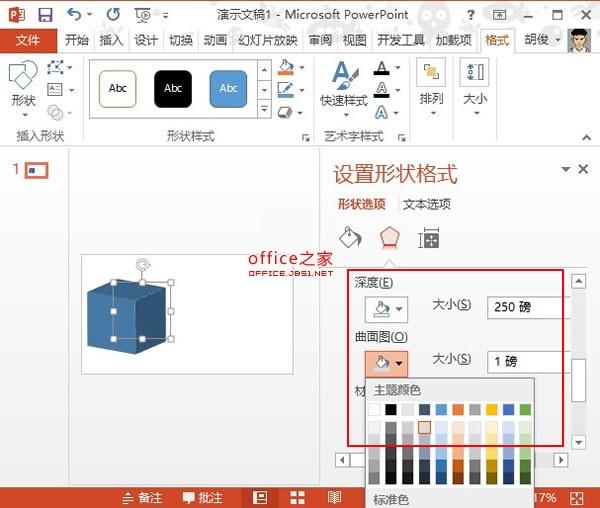
Task: Pick gold/yellow theme color swatch
Action: click(x=492, y=410)
